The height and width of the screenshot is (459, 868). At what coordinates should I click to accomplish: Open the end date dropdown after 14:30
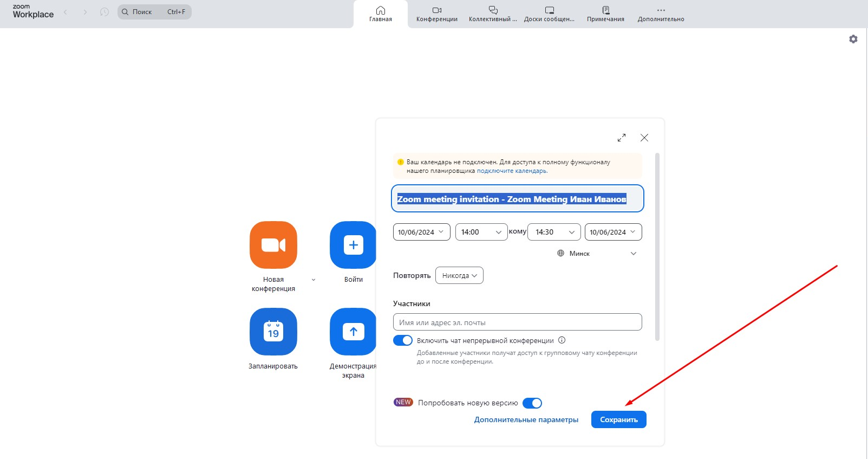click(x=613, y=232)
